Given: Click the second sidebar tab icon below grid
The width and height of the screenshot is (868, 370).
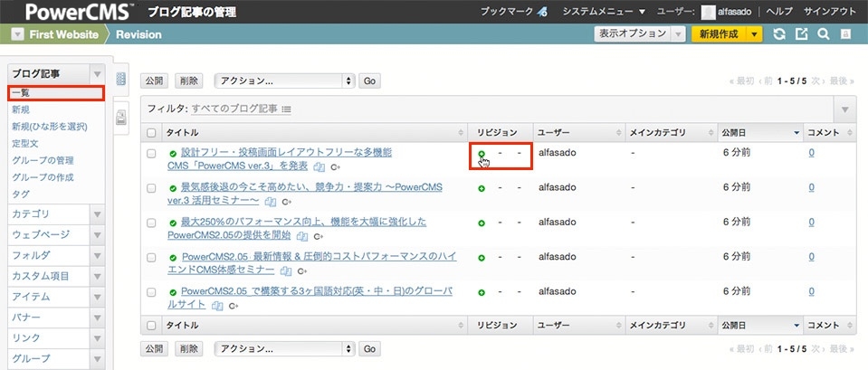Looking at the screenshot, I should click(121, 118).
